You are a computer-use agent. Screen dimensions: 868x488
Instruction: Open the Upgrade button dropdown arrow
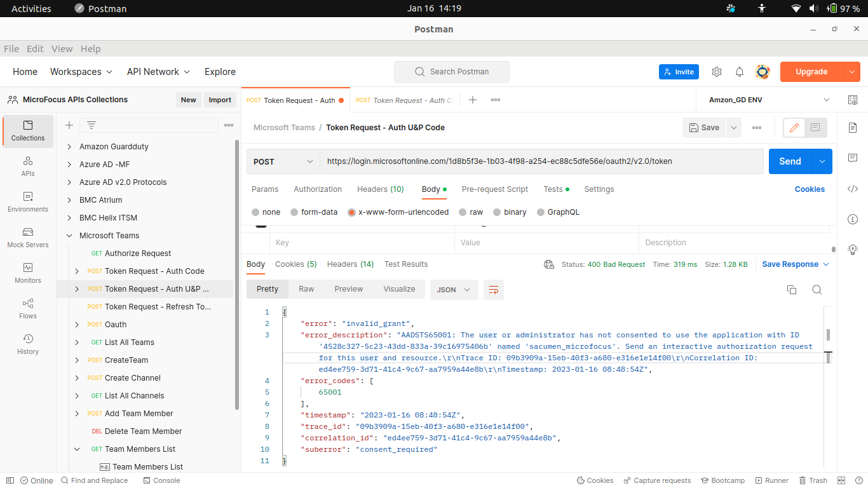coord(852,72)
